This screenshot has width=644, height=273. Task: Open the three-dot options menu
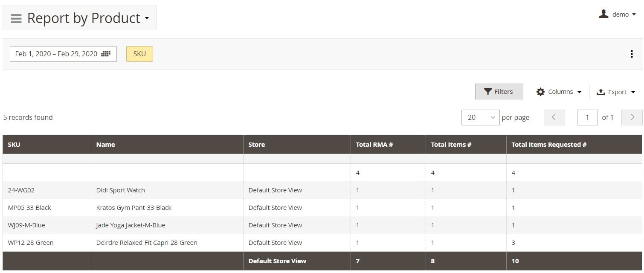click(632, 54)
